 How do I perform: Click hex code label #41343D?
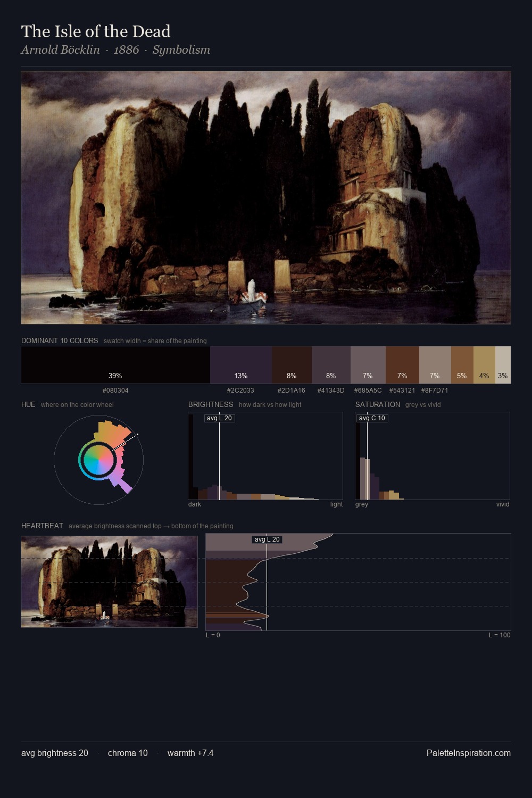331,390
